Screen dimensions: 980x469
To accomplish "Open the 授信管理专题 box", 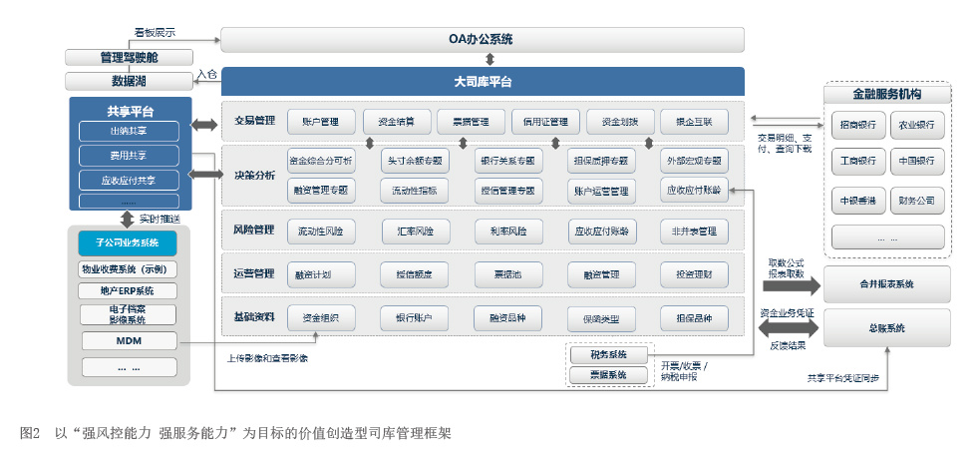I will point(508,191).
